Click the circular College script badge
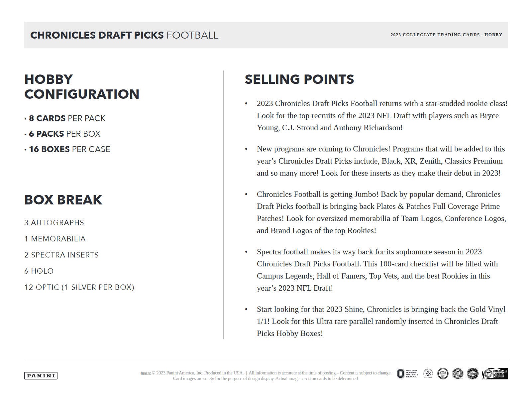The width and height of the screenshot is (532, 409). [x=473, y=374]
